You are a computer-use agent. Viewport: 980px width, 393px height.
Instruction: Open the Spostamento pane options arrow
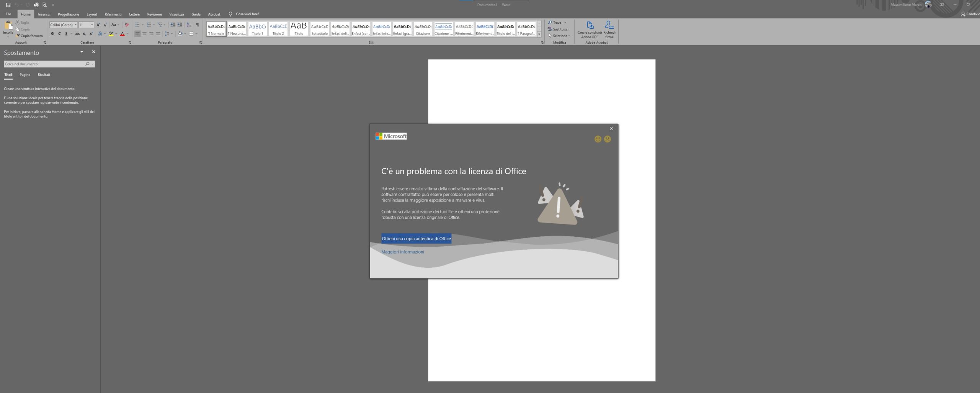82,52
